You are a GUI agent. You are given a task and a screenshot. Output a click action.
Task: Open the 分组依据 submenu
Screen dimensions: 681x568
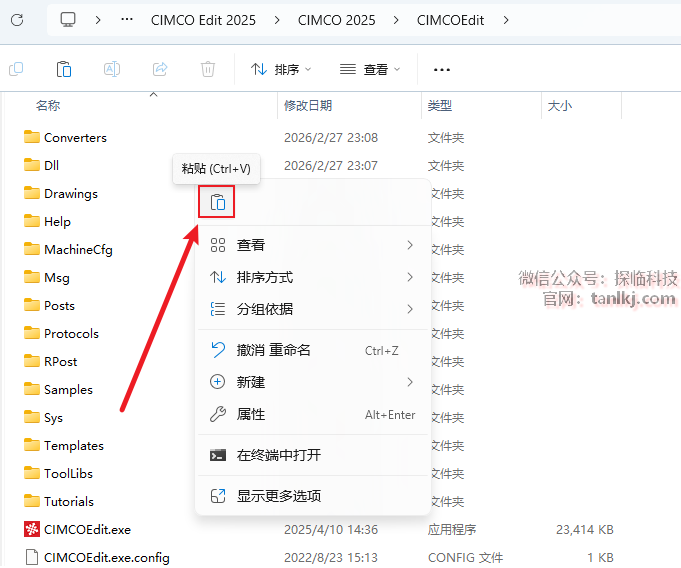pyautogui.click(x=312, y=309)
